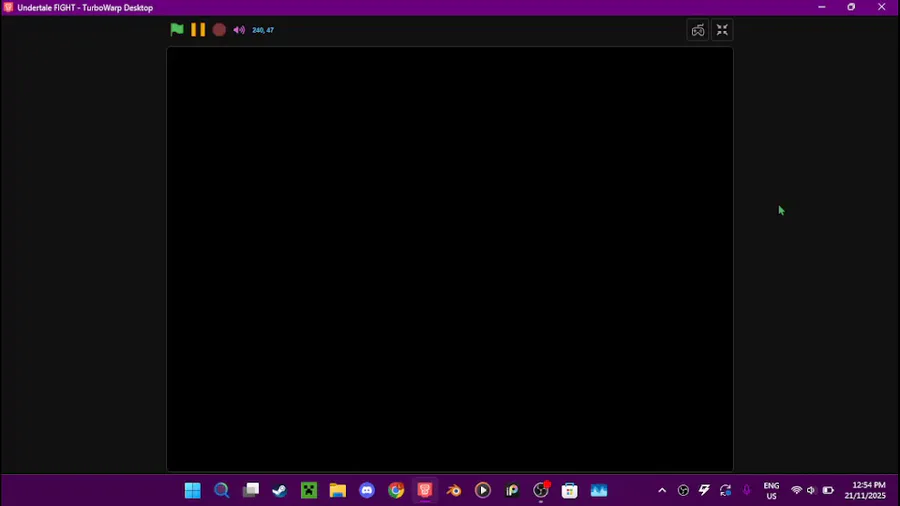Open the Windows Start menu

(x=193, y=491)
